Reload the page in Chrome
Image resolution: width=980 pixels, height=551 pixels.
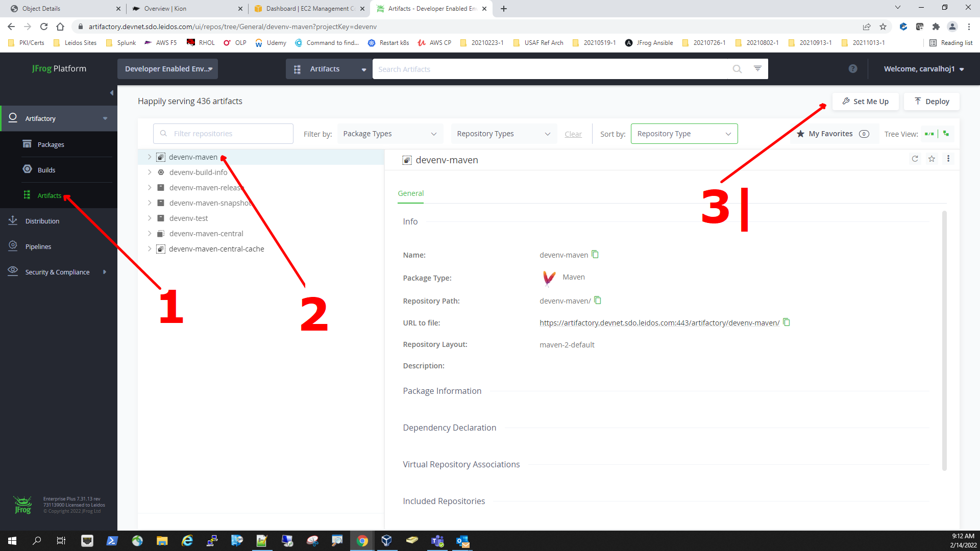[x=44, y=27]
